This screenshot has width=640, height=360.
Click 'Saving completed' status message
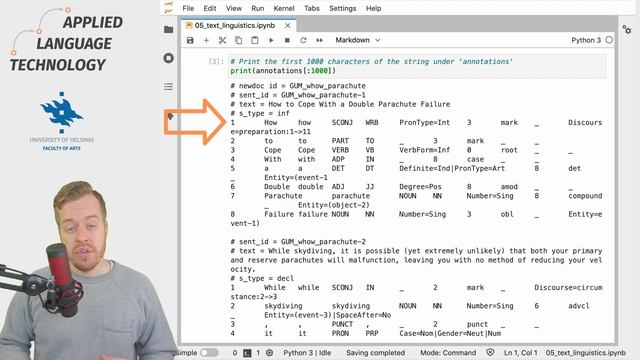click(376, 353)
